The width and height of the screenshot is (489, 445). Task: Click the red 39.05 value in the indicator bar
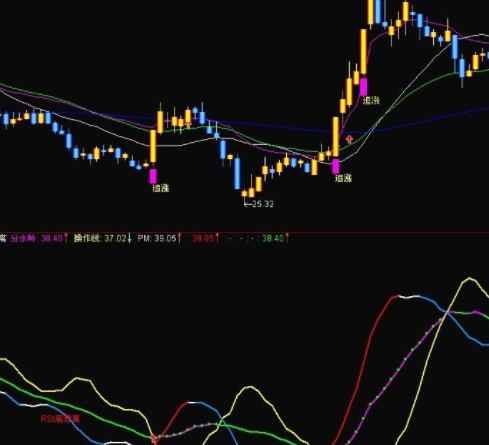pyautogui.click(x=203, y=238)
